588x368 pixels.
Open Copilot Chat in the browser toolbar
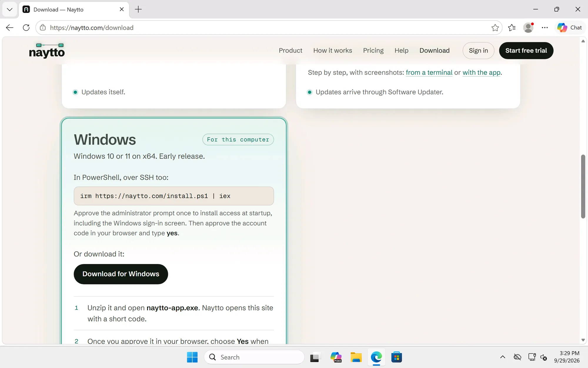(x=570, y=28)
